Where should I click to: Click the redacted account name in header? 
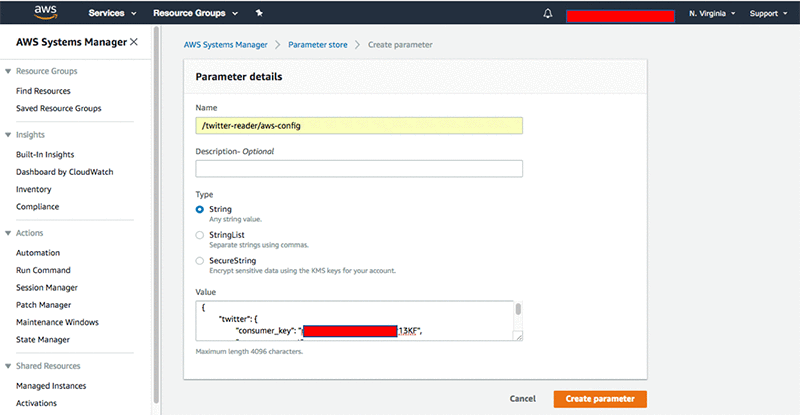pyautogui.click(x=620, y=16)
